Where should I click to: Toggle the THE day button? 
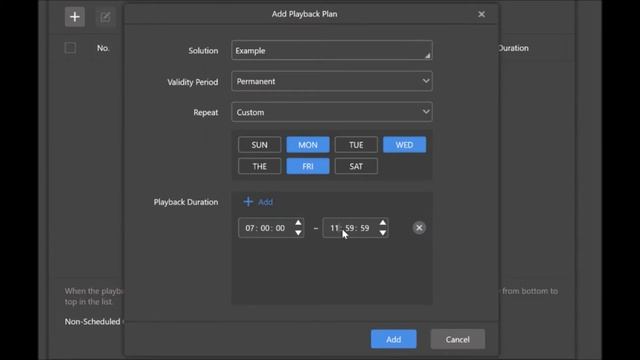point(260,166)
